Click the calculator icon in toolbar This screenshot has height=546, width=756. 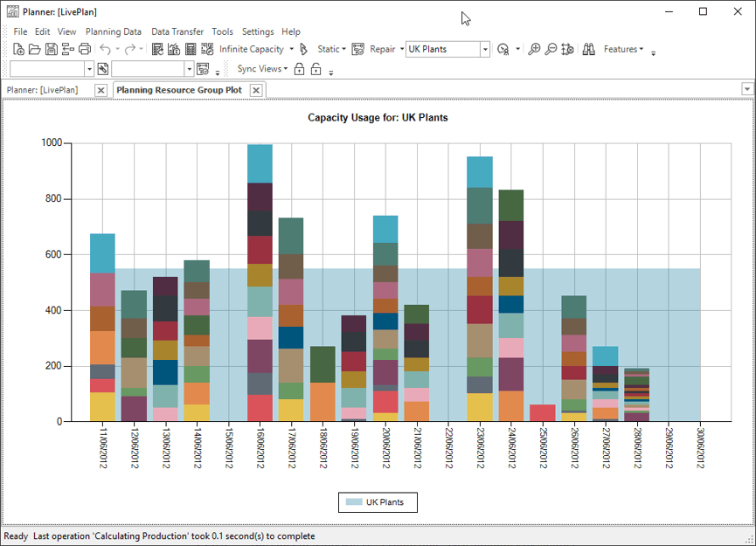pyautogui.click(x=191, y=50)
